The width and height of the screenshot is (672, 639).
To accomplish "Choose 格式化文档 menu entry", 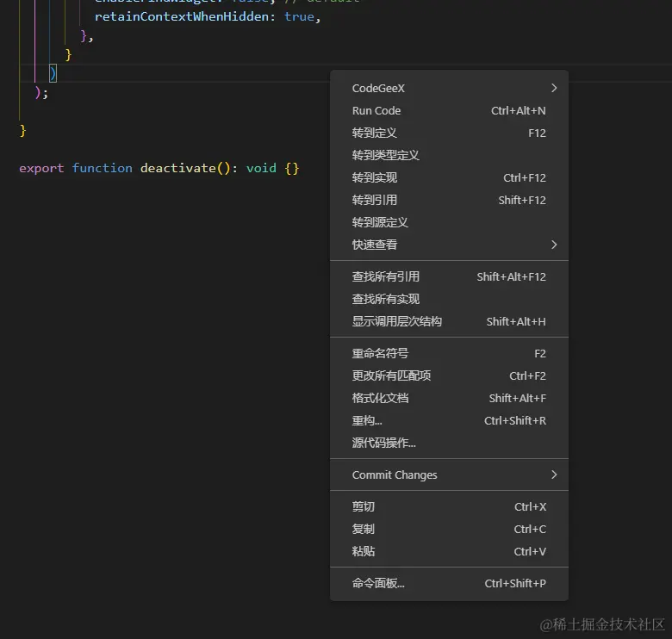I will (449, 399).
